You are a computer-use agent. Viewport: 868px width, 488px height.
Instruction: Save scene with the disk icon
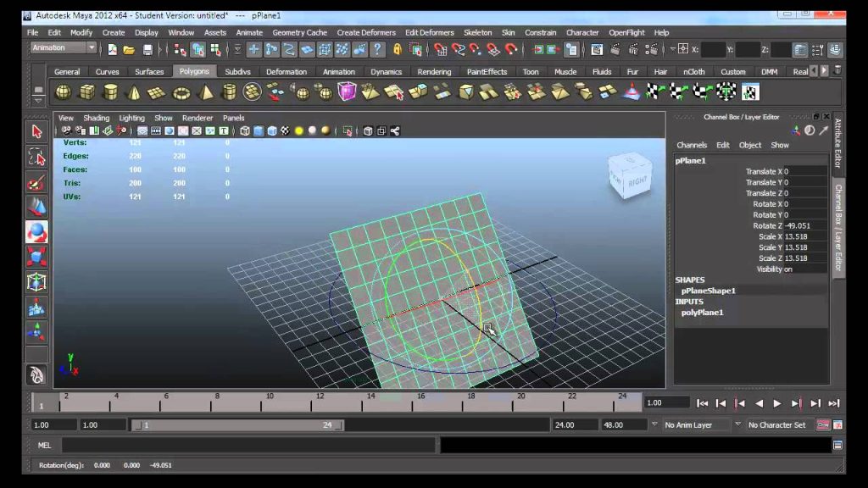pyautogui.click(x=147, y=50)
